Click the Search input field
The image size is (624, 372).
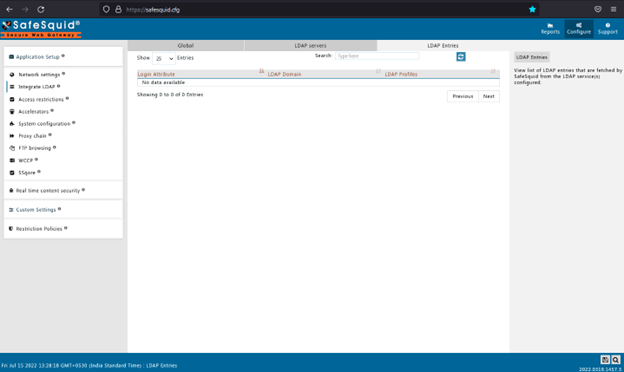(x=376, y=56)
